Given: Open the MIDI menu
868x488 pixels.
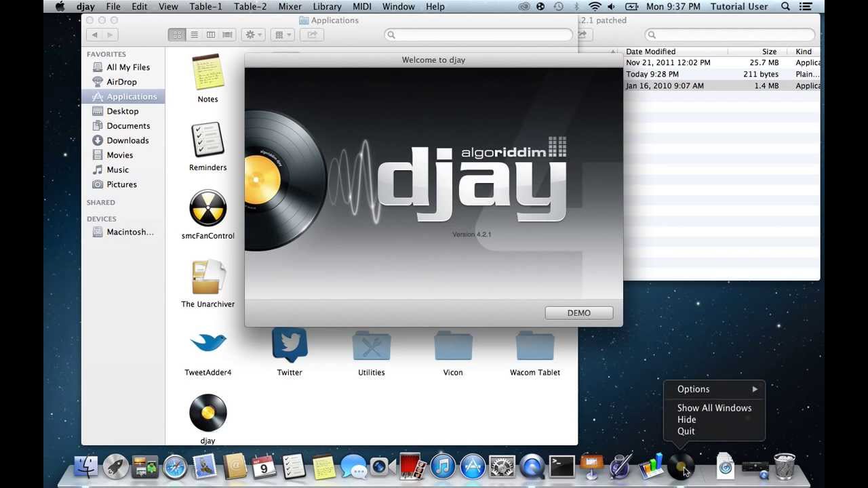Looking at the screenshot, I should point(362,7).
